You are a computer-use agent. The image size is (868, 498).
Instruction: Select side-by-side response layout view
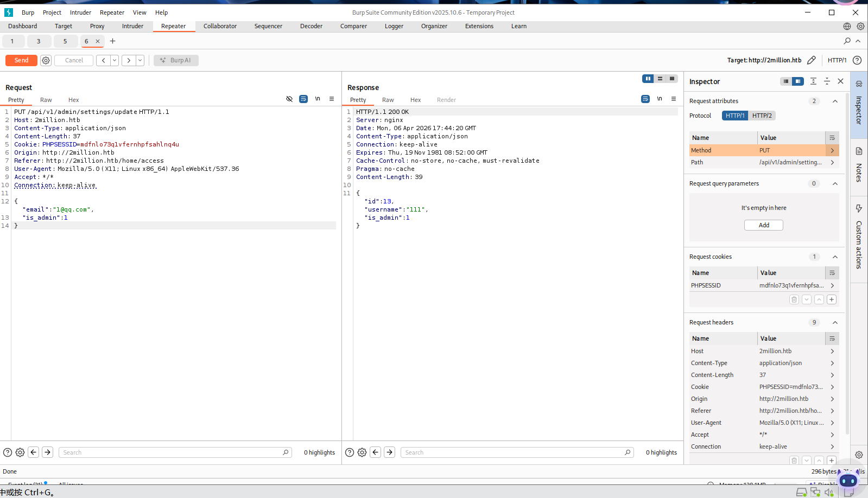(648, 79)
